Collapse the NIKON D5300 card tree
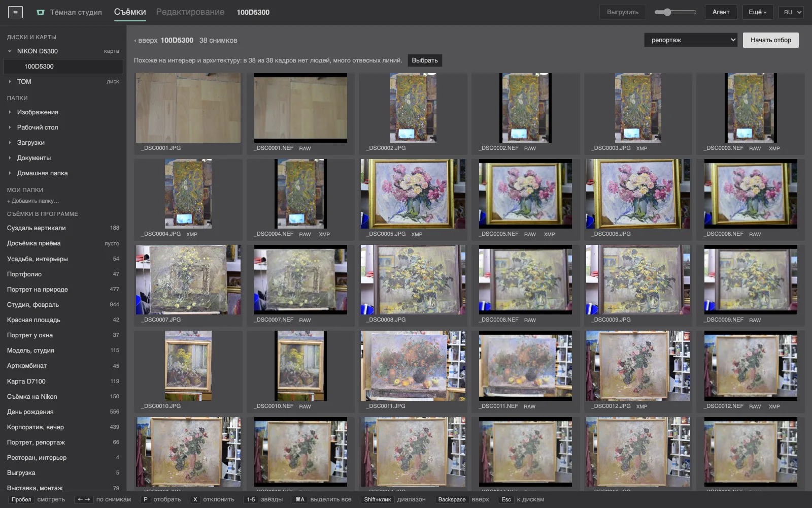 pos(10,51)
